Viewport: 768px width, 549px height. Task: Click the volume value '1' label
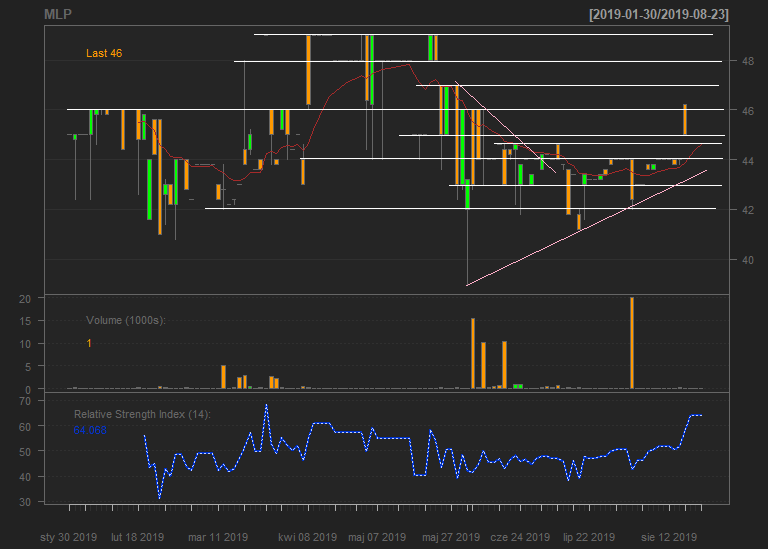pos(89,343)
